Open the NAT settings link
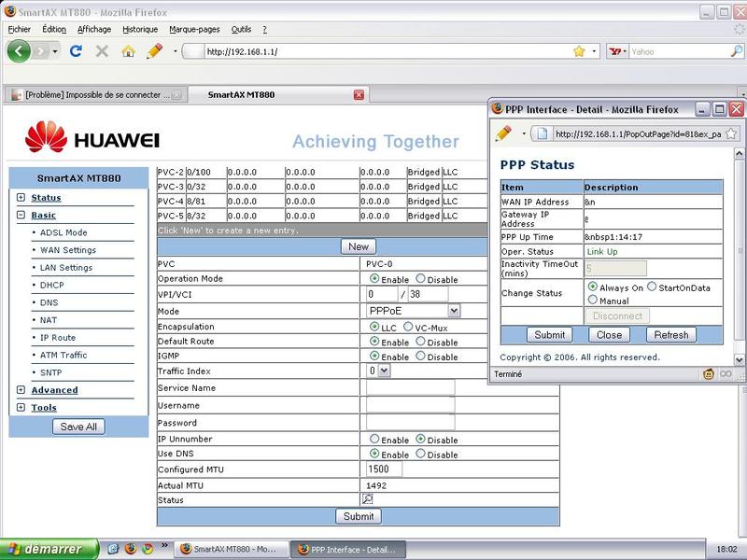Viewport: 747px width, 560px height. click(x=49, y=320)
